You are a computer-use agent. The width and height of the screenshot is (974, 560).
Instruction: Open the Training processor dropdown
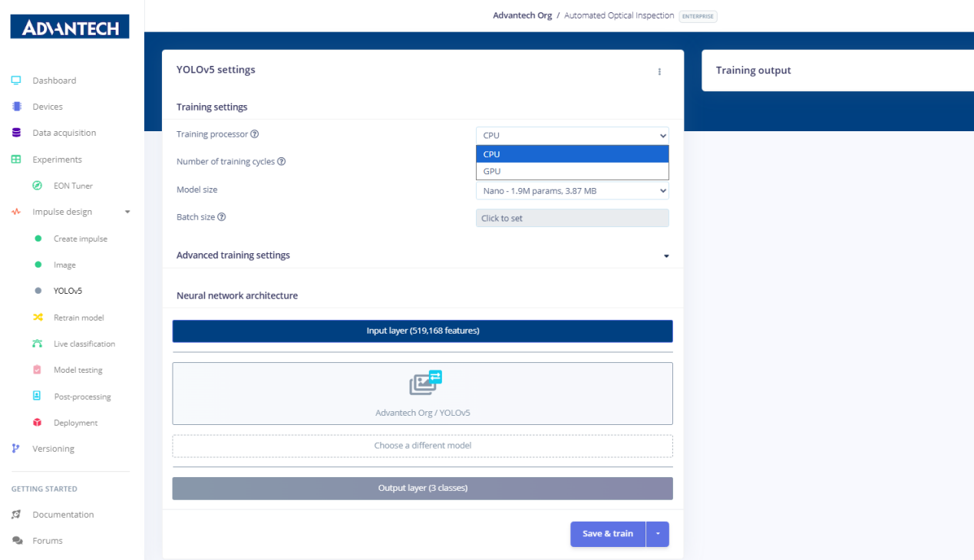click(x=572, y=136)
